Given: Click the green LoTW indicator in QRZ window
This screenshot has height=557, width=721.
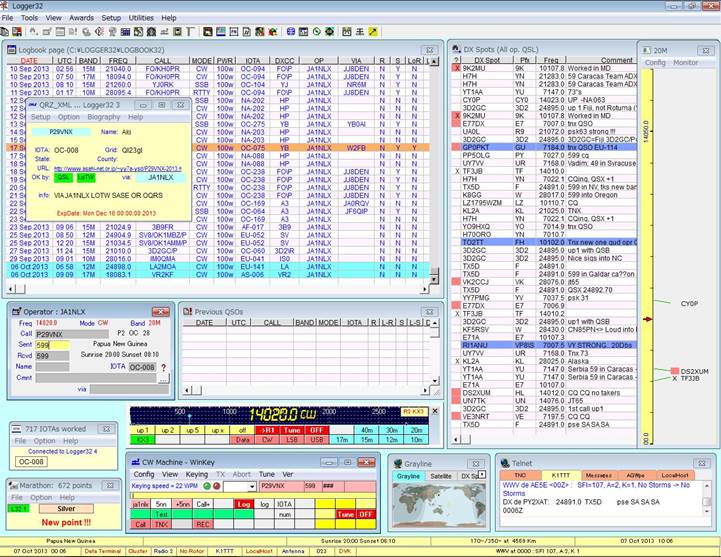Looking at the screenshot, I should pos(86,177).
